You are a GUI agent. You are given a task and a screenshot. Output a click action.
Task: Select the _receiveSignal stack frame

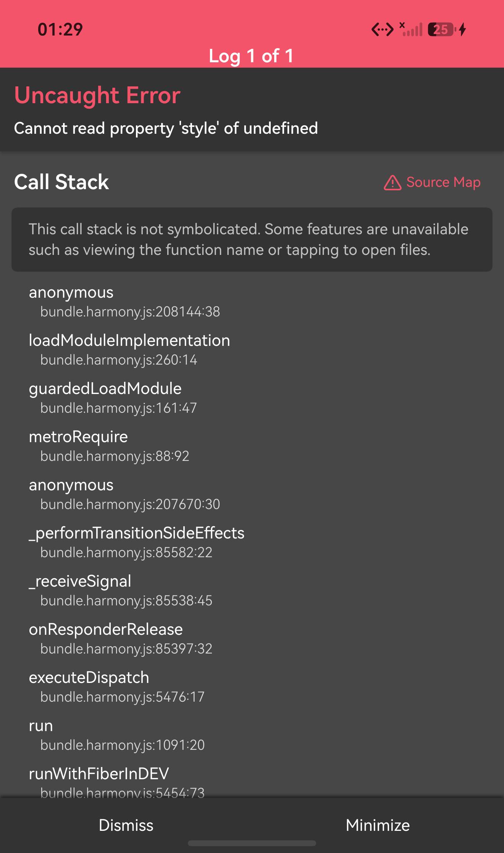pyautogui.click(x=252, y=590)
